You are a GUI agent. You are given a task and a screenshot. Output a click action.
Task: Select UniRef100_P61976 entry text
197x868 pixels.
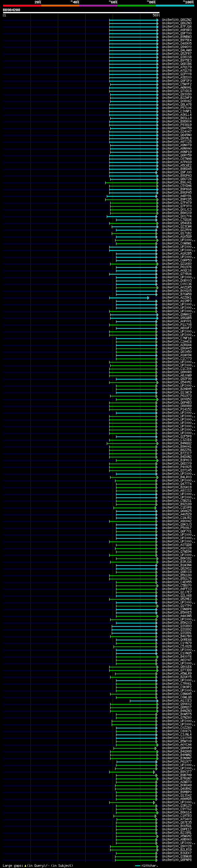pyautogui.click(x=177, y=267)
